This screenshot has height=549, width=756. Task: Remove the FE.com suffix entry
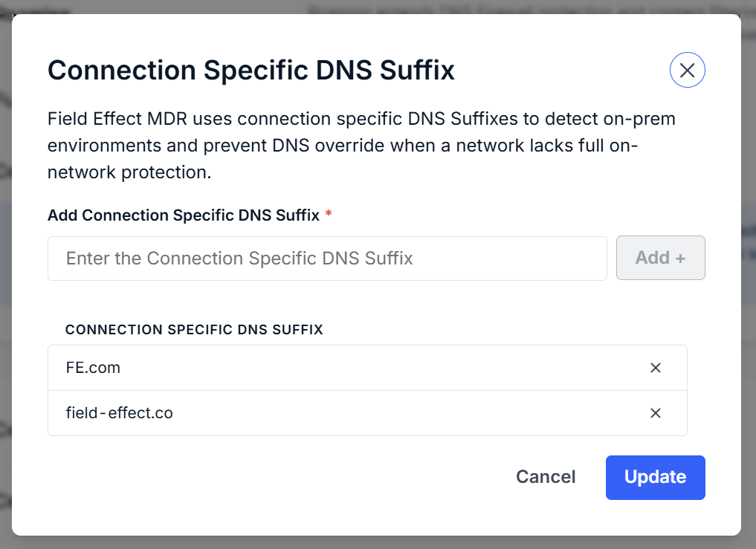(656, 368)
